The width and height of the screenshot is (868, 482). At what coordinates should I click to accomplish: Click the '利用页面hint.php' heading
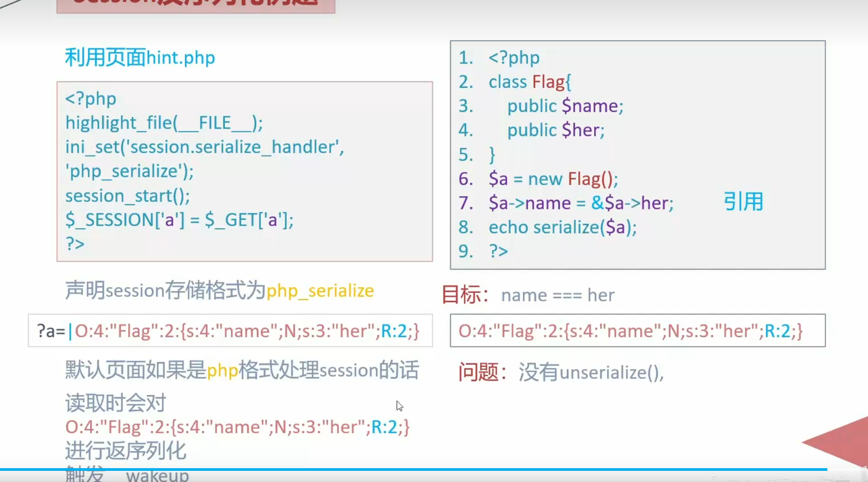point(140,58)
